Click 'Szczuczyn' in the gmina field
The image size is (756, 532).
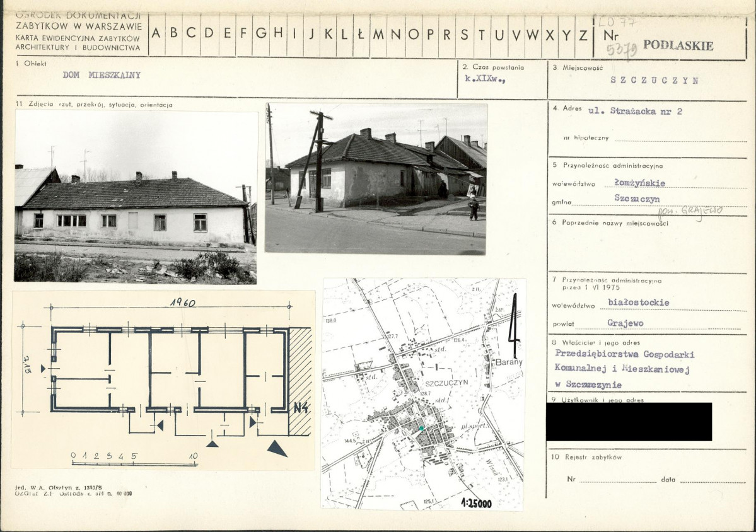pos(637,199)
